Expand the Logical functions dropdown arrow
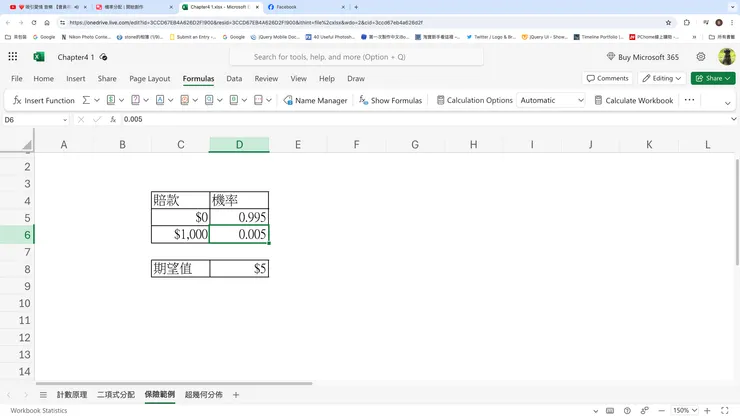 click(146, 100)
